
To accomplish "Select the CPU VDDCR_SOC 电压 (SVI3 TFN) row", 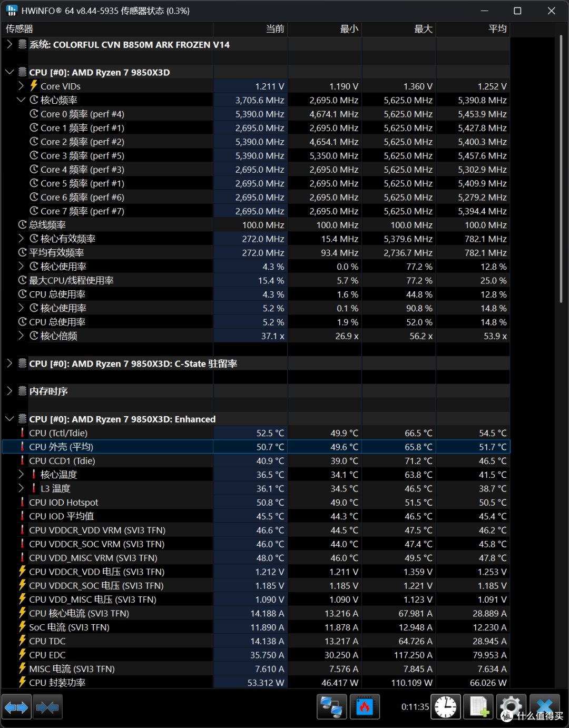I will coord(256,585).
